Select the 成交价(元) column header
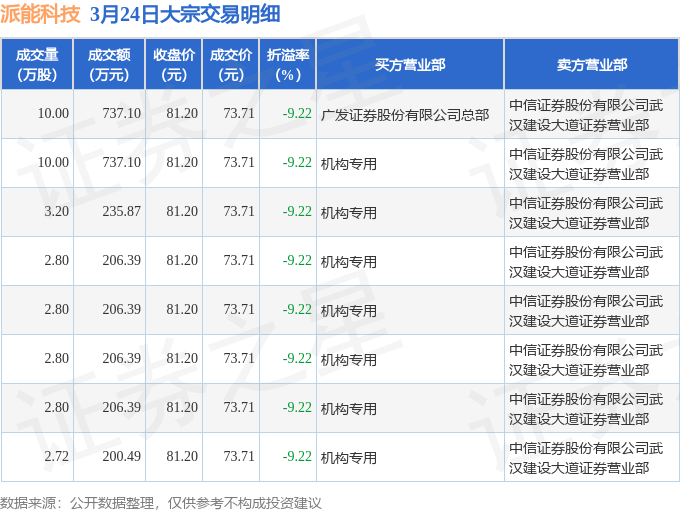 (231, 65)
